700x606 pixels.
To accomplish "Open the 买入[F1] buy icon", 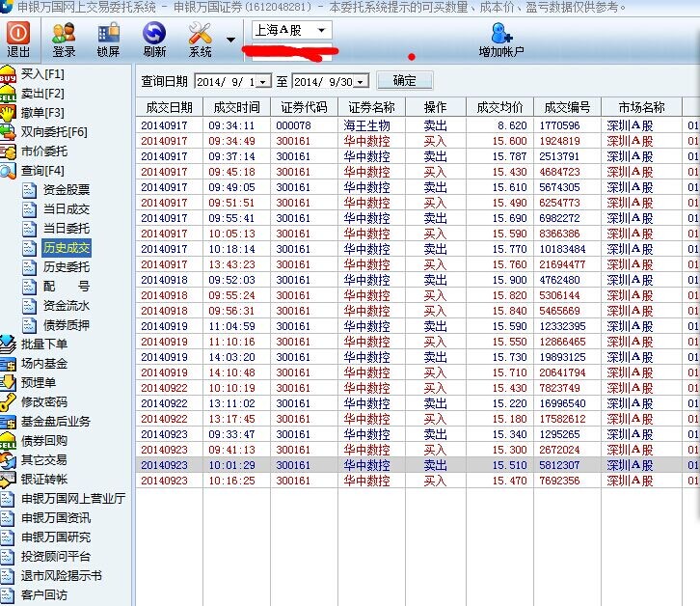I will click(x=8, y=74).
